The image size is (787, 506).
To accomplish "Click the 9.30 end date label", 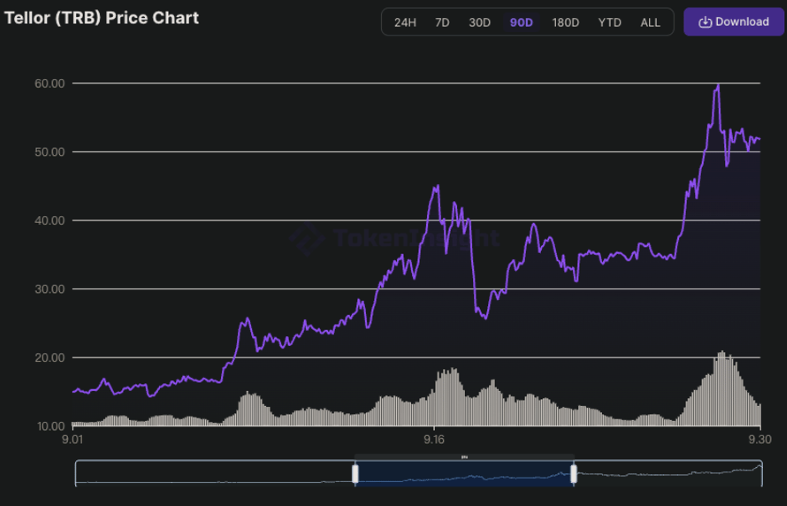I will click(x=760, y=439).
